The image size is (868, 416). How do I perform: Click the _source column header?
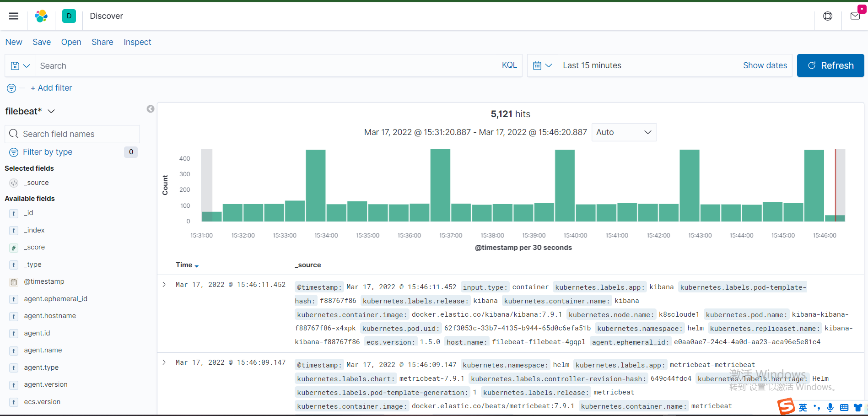click(308, 265)
